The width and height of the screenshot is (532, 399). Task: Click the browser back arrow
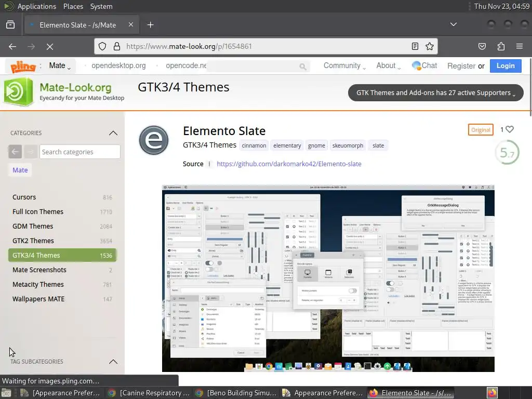(12, 46)
